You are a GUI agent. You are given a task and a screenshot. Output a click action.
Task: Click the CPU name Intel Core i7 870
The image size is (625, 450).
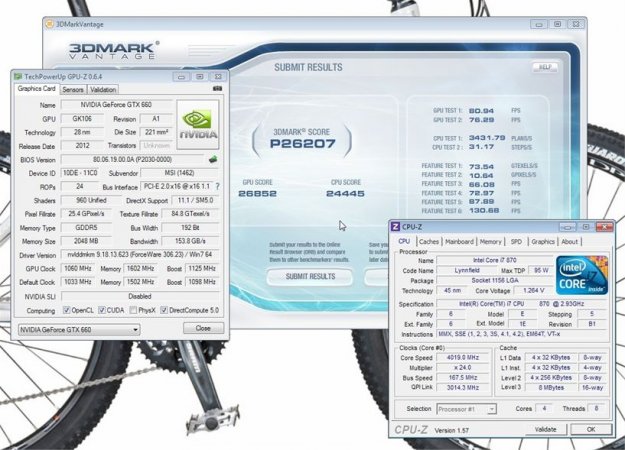(495, 260)
